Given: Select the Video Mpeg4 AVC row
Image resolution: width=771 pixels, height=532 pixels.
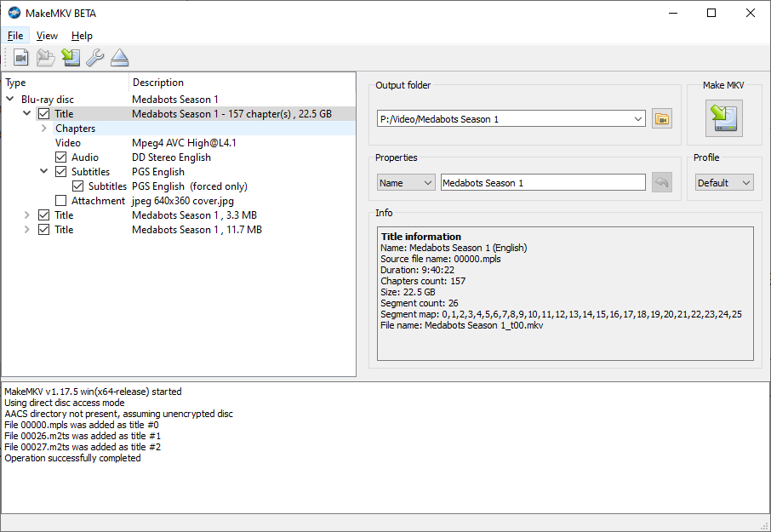Looking at the screenshot, I should click(x=179, y=143).
